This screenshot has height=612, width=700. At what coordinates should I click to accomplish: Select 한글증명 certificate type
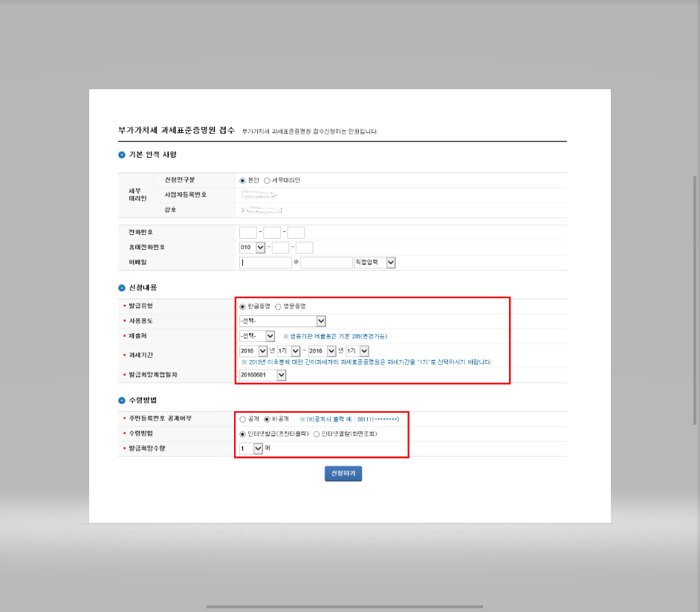click(x=242, y=306)
